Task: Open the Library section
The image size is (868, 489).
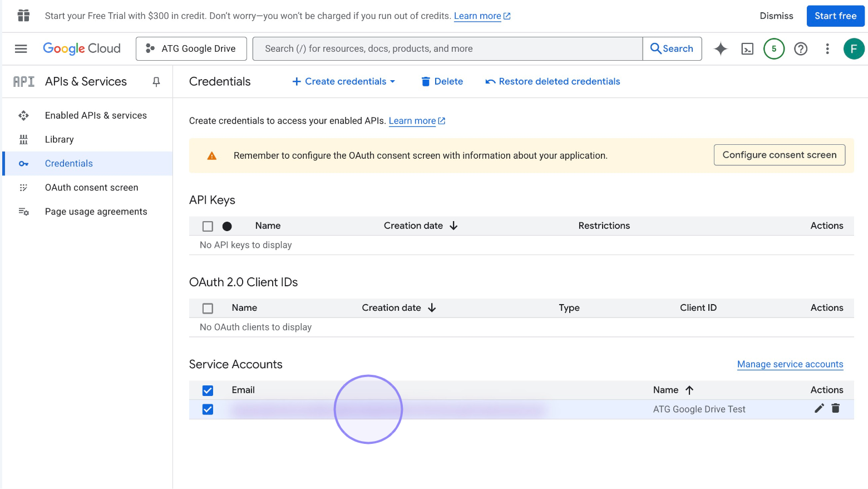Action: [59, 139]
